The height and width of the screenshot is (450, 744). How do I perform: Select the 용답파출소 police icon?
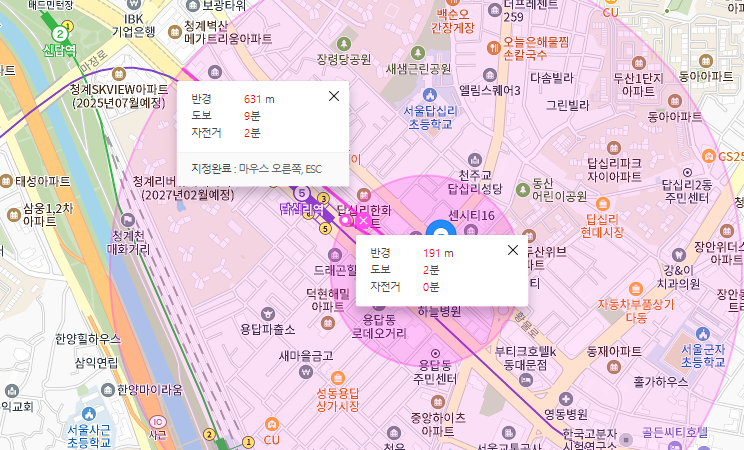tap(268, 314)
